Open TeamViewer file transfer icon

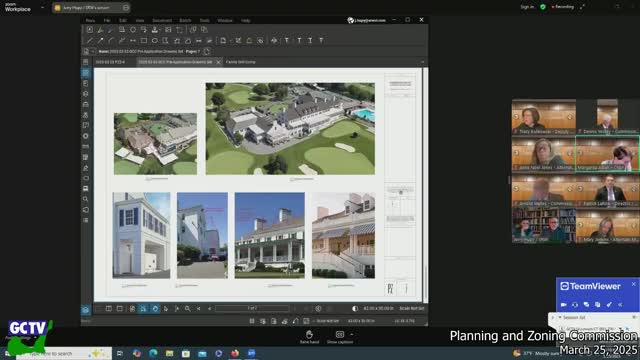click(598, 304)
